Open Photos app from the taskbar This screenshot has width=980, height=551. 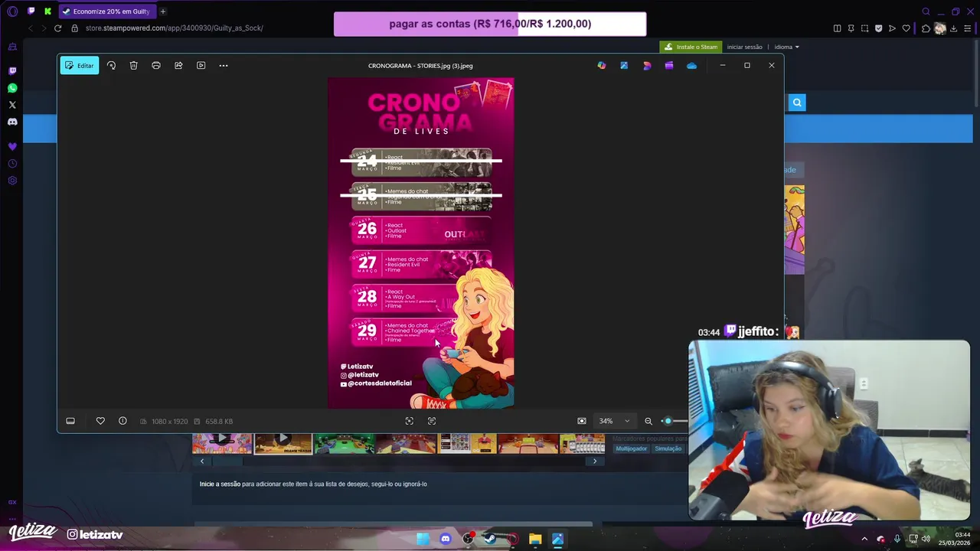pyautogui.click(x=557, y=539)
